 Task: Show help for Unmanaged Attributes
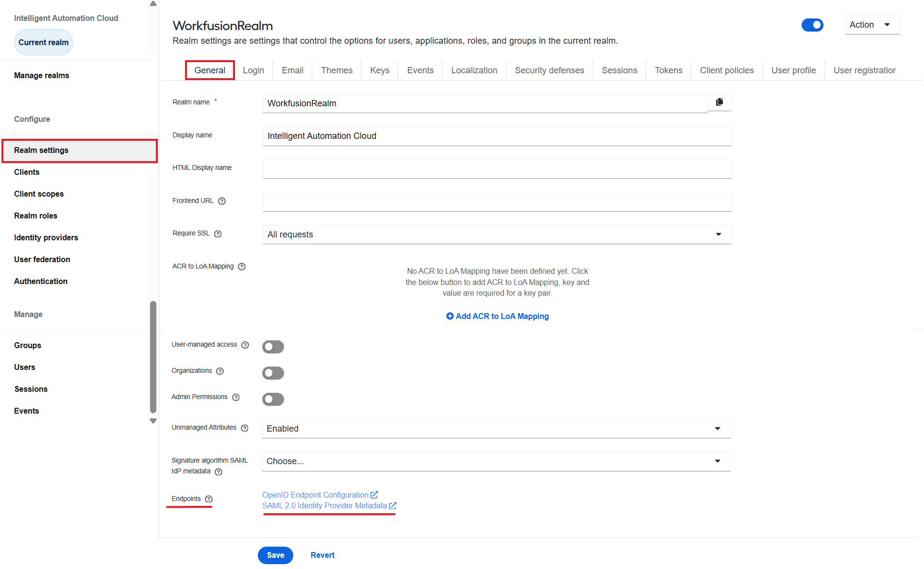245,428
